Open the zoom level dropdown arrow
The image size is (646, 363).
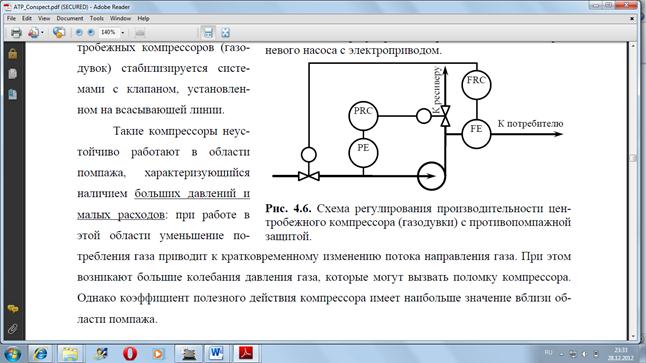122,33
